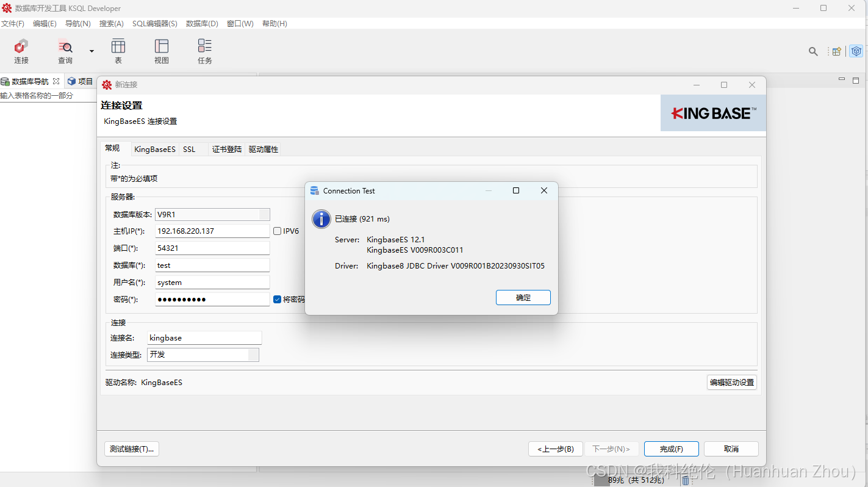The width and height of the screenshot is (868, 487).
Task: Click the 视图 view toolbar icon
Action: coord(162,52)
